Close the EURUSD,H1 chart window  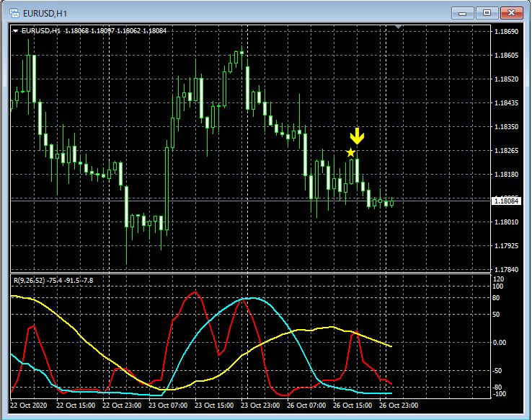[512, 13]
